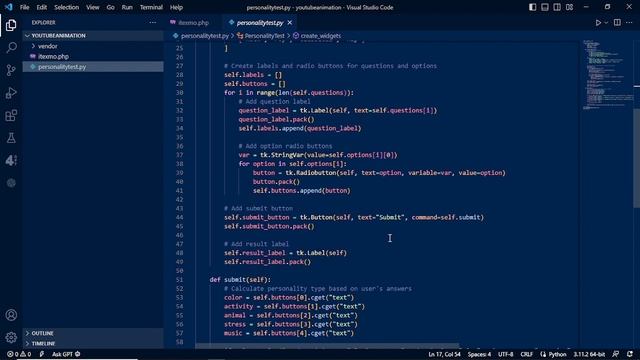640x360 pixels.
Task: Toggle the Secondary Side Bar layout icon
Action: pos(557,7)
